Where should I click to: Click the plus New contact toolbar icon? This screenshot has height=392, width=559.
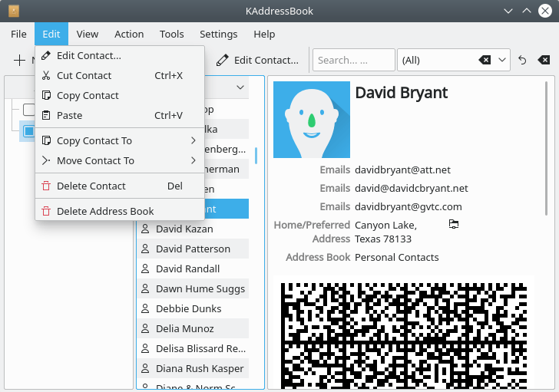pyautogui.click(x=19, y=60)
